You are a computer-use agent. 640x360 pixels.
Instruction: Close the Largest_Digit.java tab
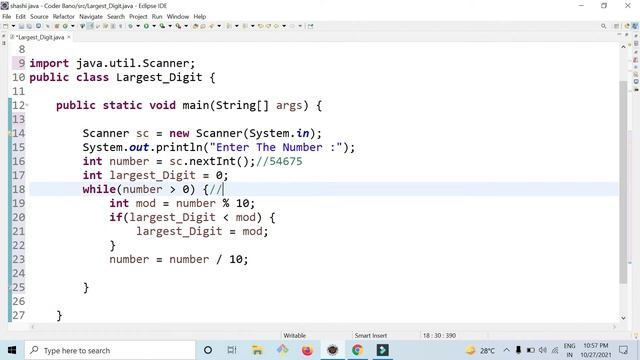pos(69,37)
